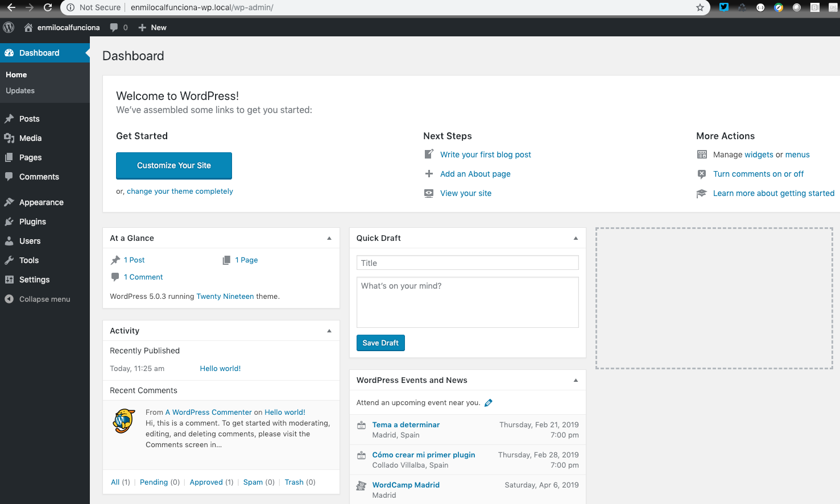Screen dimensions: 840x504
Task: Open A WordPress Commenter link
Action: 209,412
